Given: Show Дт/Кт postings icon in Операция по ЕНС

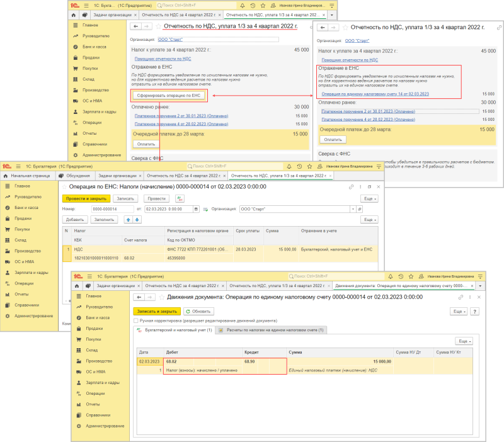Looking at the screenshot, I should pyautogui.click(x=180, y=199).
